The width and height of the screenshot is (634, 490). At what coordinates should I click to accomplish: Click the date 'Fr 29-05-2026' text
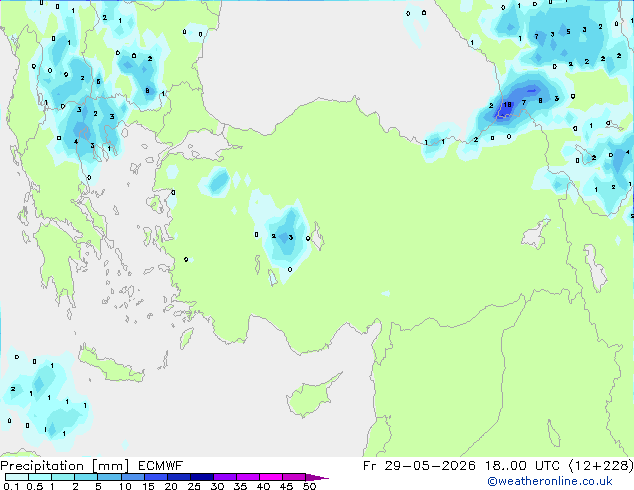pos(419,466)
